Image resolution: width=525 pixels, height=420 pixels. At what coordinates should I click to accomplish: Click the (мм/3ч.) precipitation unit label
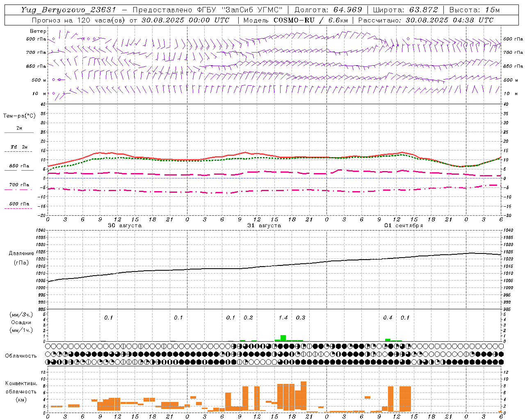[21, 315]
